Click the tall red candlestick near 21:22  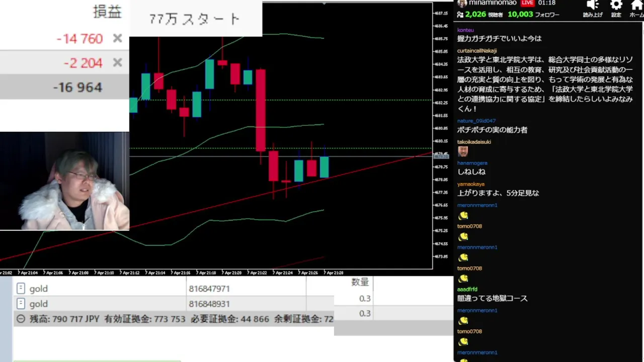pyautogui.click(x=261, y=111)
